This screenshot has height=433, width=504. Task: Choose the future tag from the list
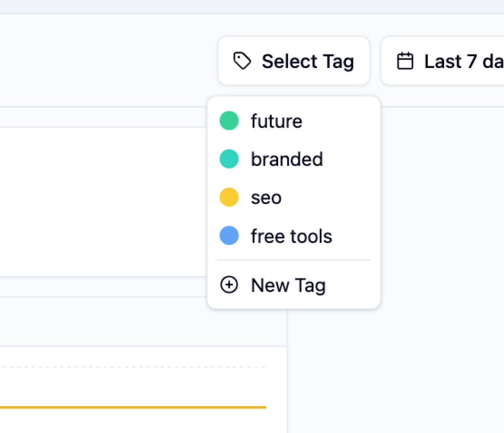coord(276,121)
